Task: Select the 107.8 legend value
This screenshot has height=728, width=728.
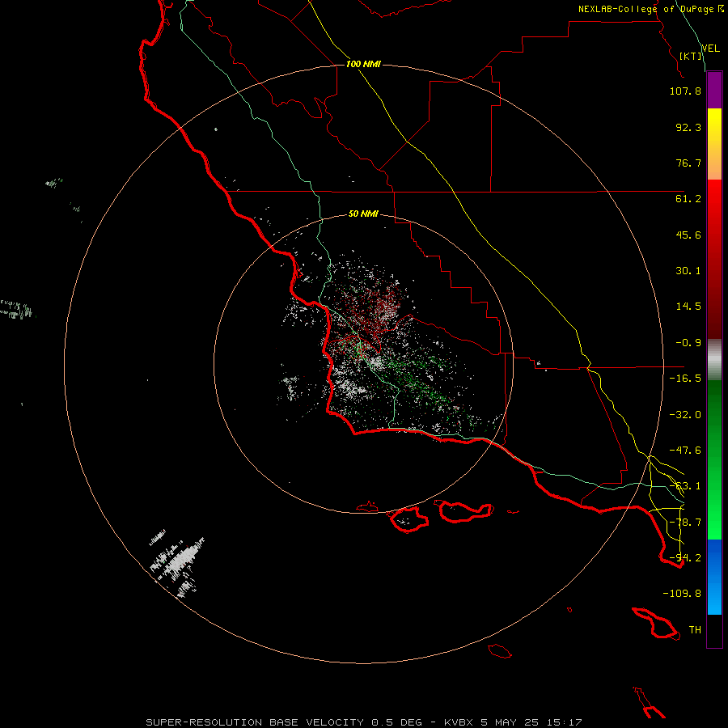Action: 685,91
